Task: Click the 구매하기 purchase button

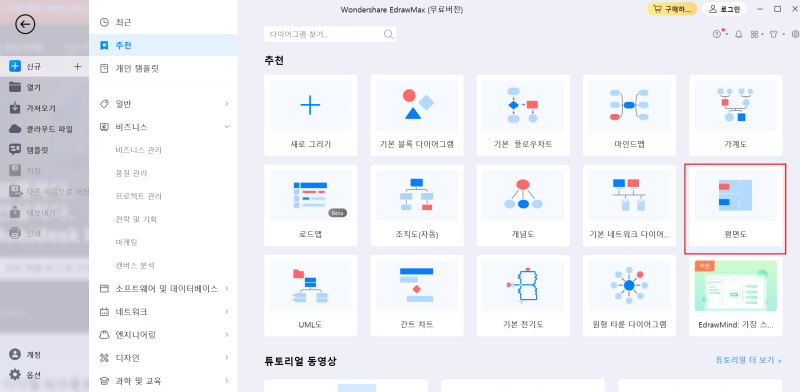Action: coord(672,9)
